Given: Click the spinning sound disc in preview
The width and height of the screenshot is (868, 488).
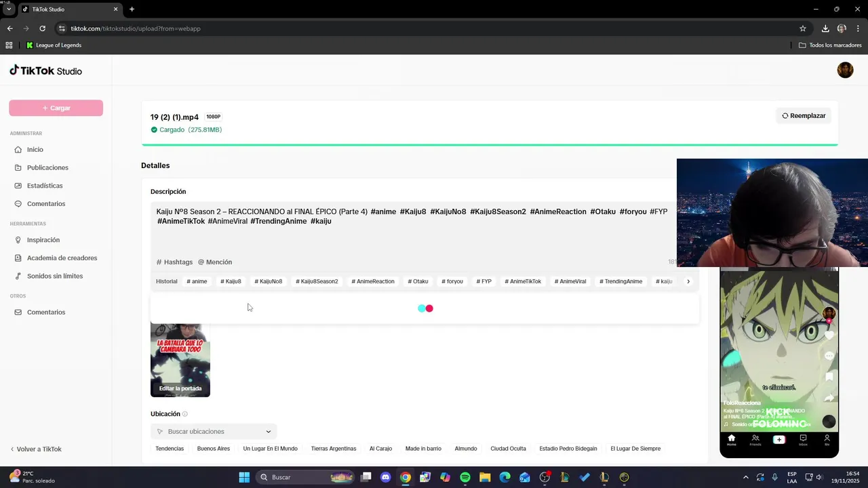Looking at the screenshot, I should (829, 422).
